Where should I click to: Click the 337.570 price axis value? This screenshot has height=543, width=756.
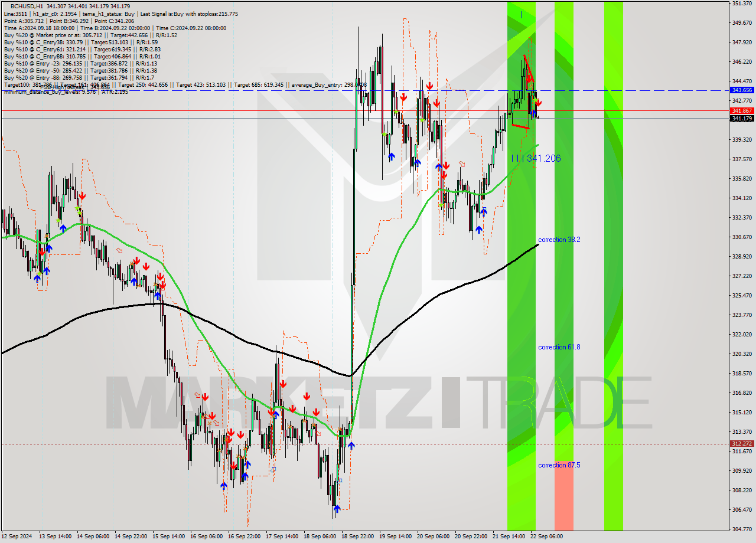pyautogui.click(x=742, y=159)
